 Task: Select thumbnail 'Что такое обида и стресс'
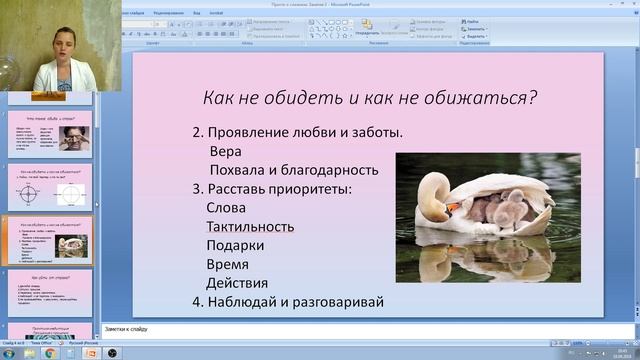(x=50, y=134)
